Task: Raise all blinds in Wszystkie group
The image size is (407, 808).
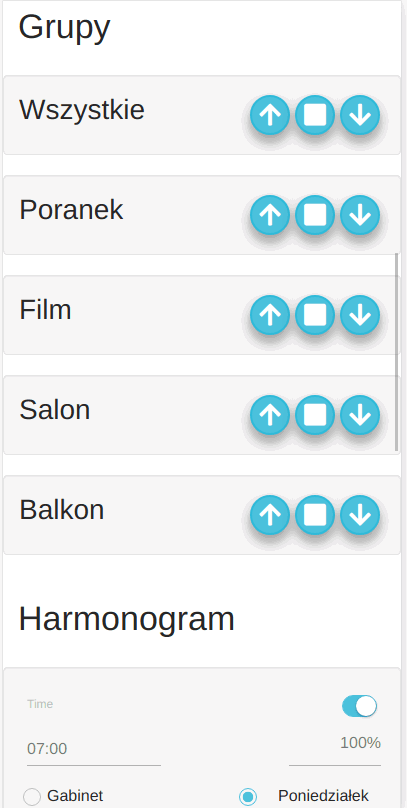Action: coord(270,115)
